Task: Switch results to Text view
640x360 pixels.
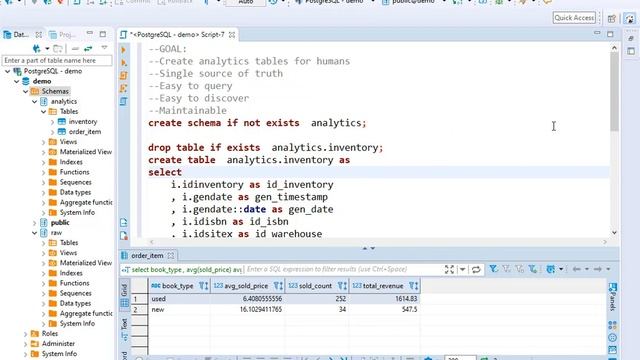Action: (124, 329)
